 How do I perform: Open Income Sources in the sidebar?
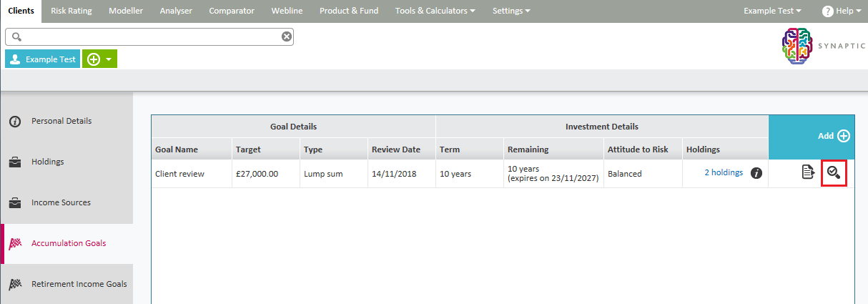66,203
